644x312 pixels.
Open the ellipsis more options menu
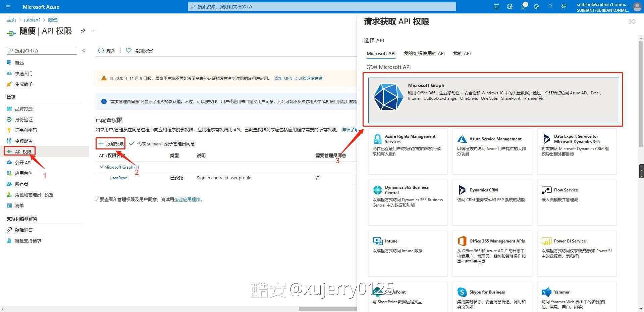[x=94, y=31]
